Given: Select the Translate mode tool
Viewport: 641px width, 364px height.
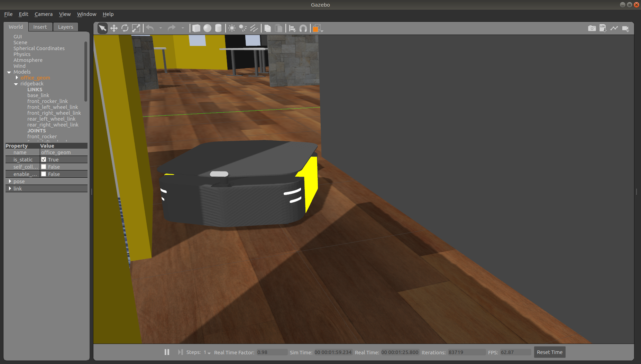Looking at the screenshot, I should pyautogui.click(x=114, y=28).
